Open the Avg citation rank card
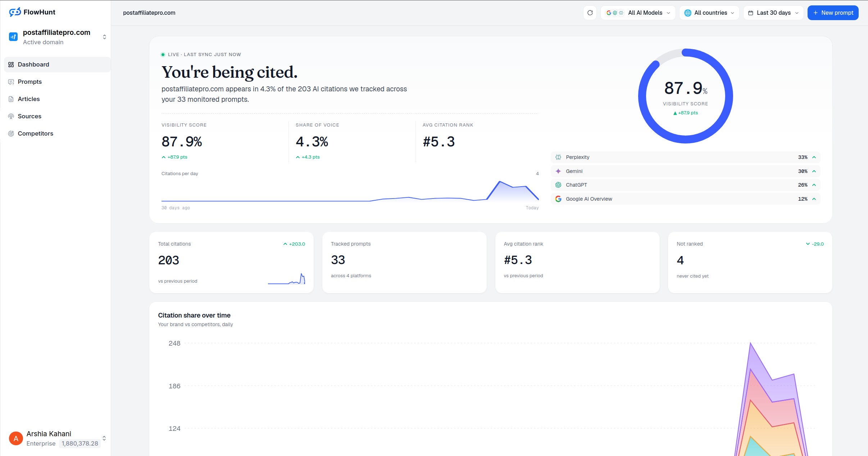868x456 pixels. [577, 262]
